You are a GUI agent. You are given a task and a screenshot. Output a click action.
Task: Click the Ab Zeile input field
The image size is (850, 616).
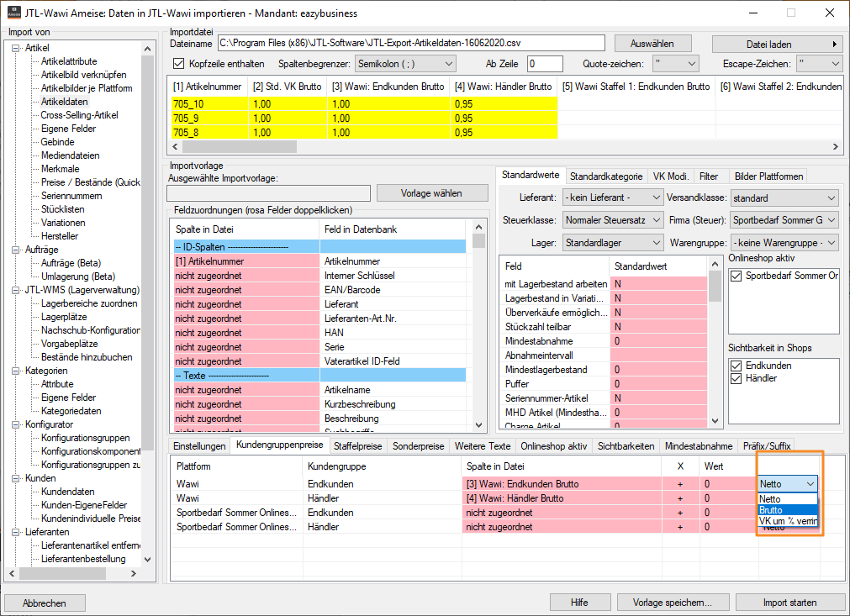coord(544,64)
